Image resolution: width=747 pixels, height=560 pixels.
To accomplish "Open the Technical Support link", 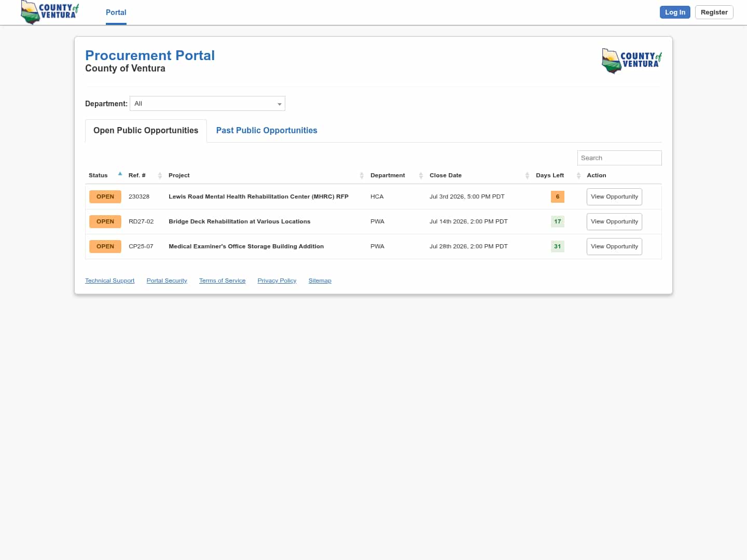I will point(110,281).
